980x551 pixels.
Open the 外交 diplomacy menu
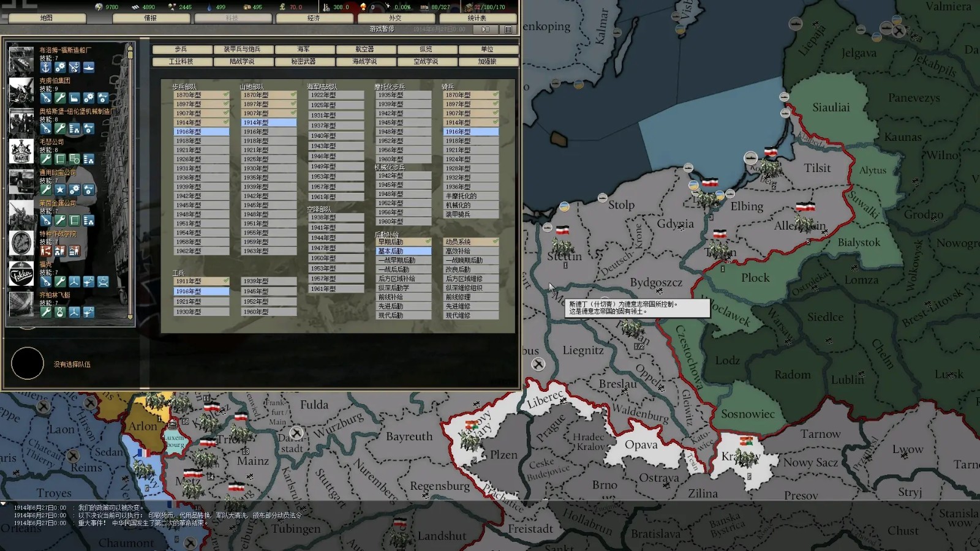395,18
